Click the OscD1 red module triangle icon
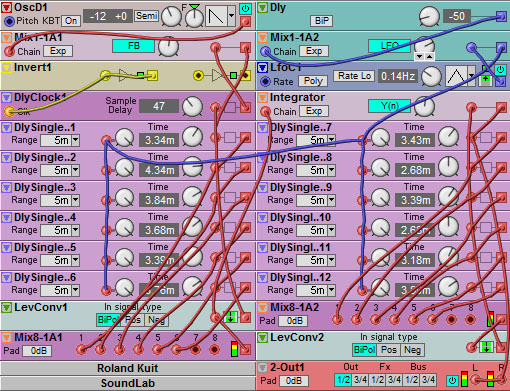 (x=6, y=8)
